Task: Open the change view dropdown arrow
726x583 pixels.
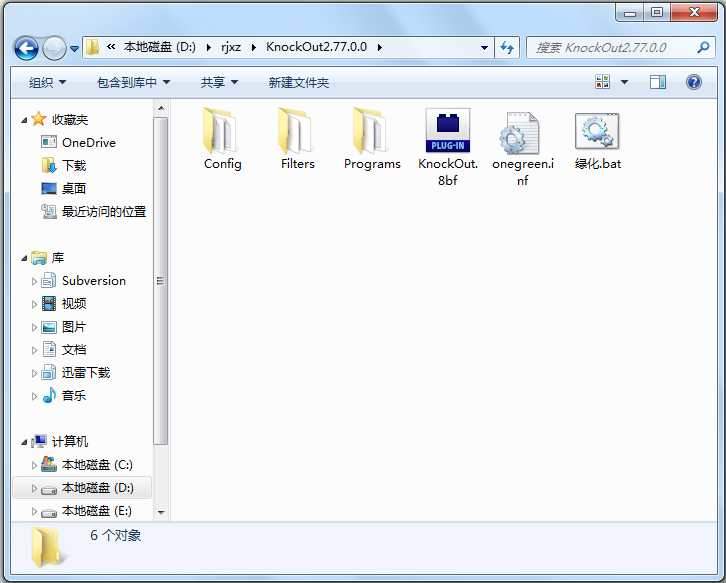Action: click(x=625, y=82)
